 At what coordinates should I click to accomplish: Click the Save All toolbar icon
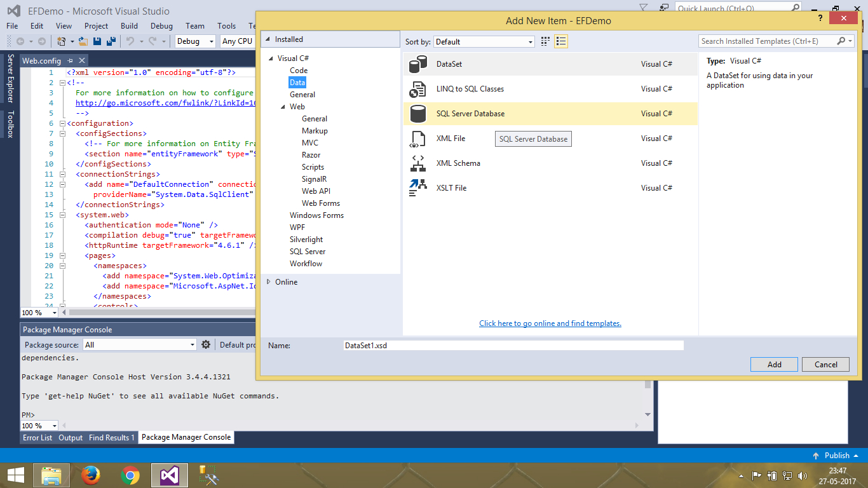click(111, 41)
